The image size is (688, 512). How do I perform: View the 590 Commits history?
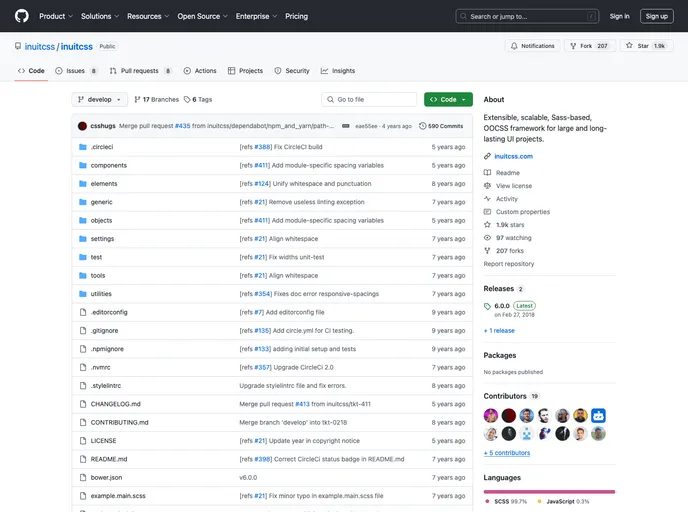[x=441, y=126]
